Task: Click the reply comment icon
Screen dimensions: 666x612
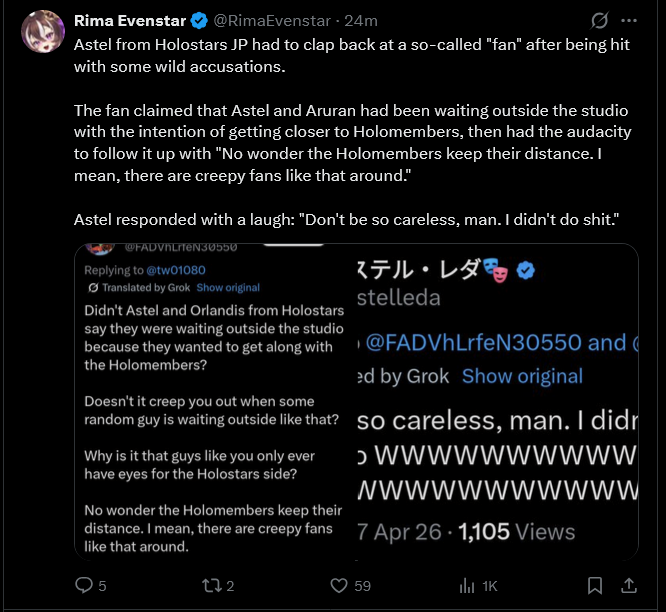Action: pyautogui.click(x=85, y=586)
